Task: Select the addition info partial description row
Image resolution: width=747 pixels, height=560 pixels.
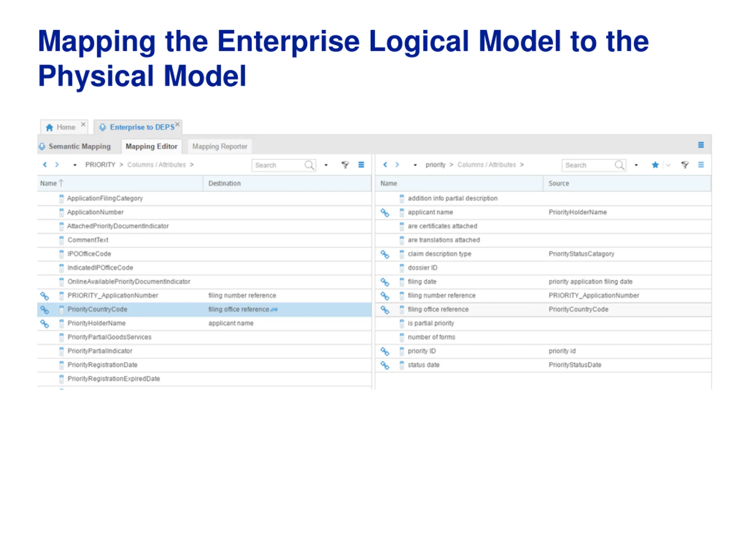Action: click(543, 199)
